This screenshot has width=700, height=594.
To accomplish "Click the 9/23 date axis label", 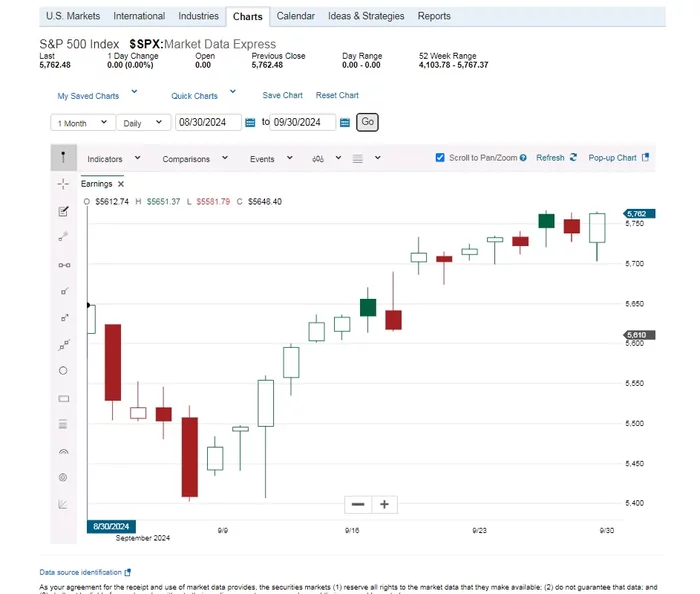I will (479, 530).
